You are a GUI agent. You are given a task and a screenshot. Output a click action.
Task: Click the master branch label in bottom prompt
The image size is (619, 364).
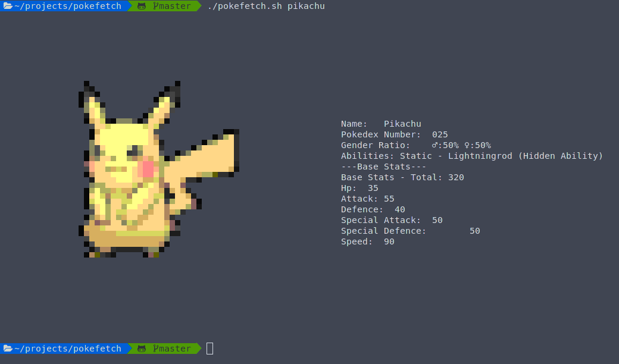pos(175,349)
